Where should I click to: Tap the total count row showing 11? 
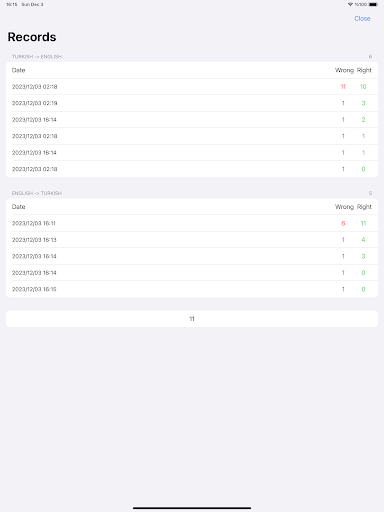192,319
